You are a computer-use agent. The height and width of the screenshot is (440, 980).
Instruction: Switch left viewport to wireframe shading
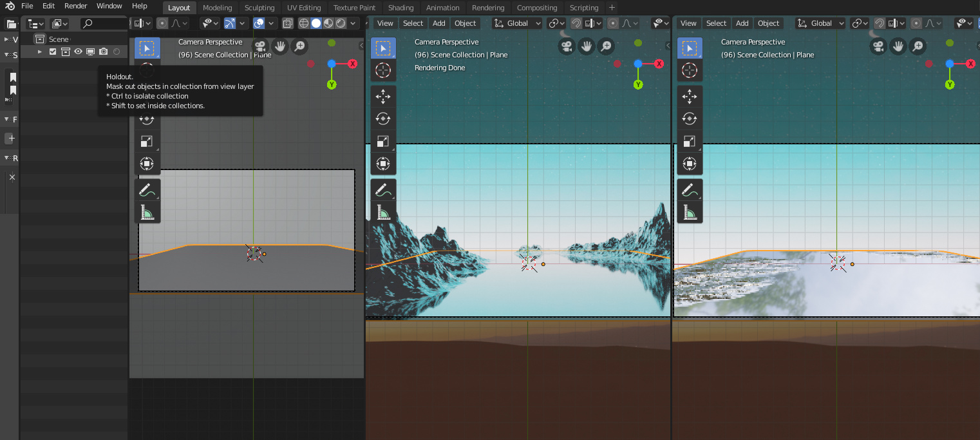coord(304,23)
